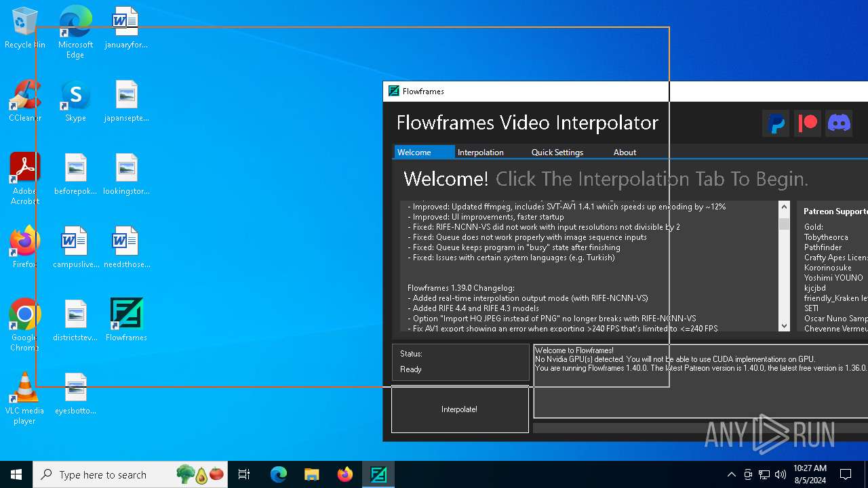Click the Flowframes logo in title bar
Image resolution: width=868 pixels, height=488 pixels.
pyautogui.click(x=393, y=91)
